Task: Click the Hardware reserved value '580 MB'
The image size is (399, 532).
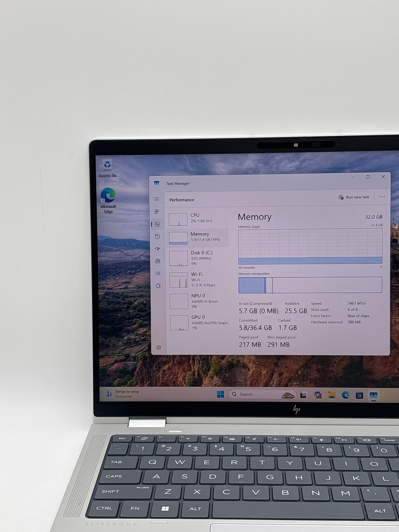Action: (354, 322)
